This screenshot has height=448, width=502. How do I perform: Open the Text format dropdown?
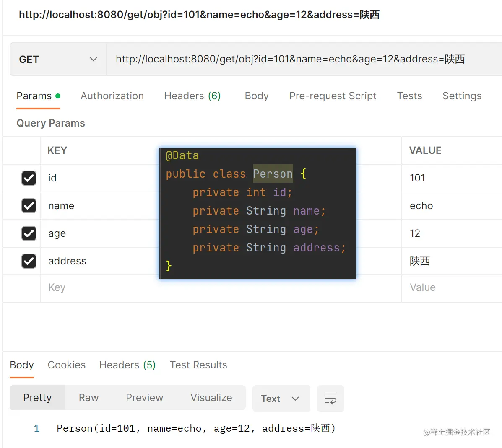pos(281,399)
